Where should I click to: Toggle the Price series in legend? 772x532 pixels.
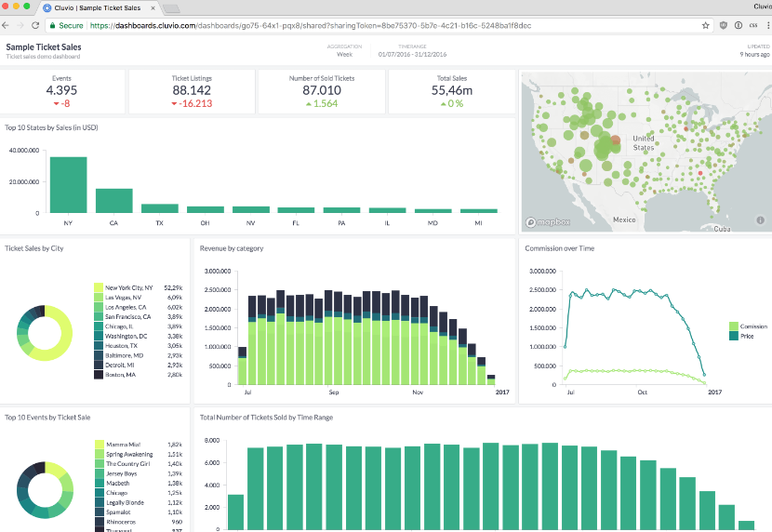click(741, 336)
